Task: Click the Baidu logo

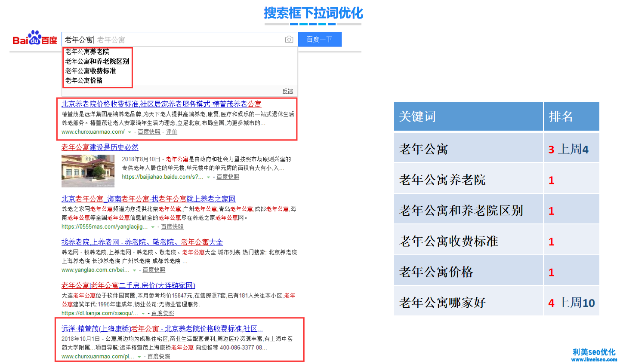Action: tap(35, 38)
